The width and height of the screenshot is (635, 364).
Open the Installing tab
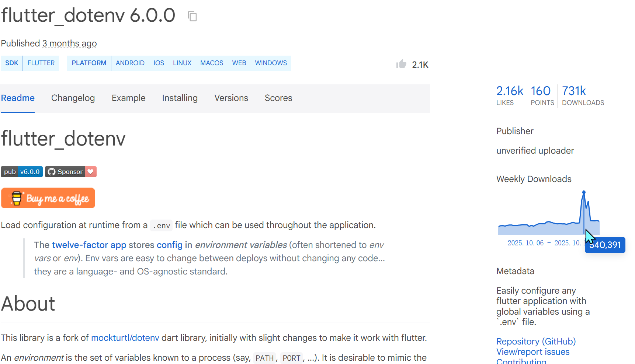tap(180, 98)
